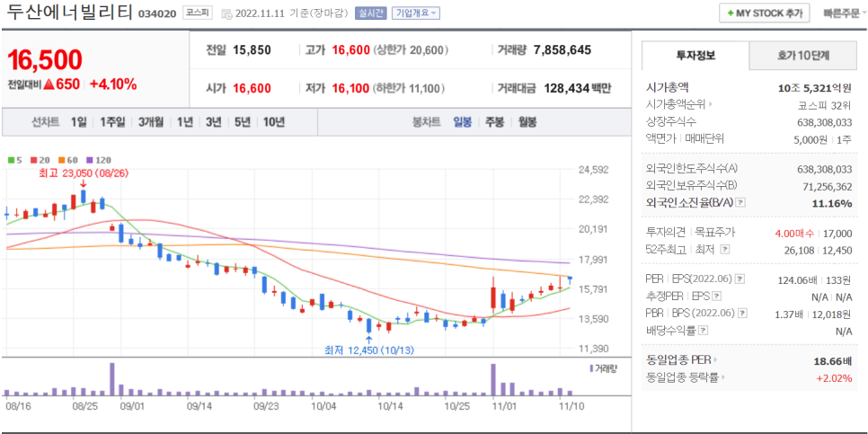The width and height of the screenshot is (868, 434).
Task: Select the 3년 line chart period
Action: click(213, 122)
